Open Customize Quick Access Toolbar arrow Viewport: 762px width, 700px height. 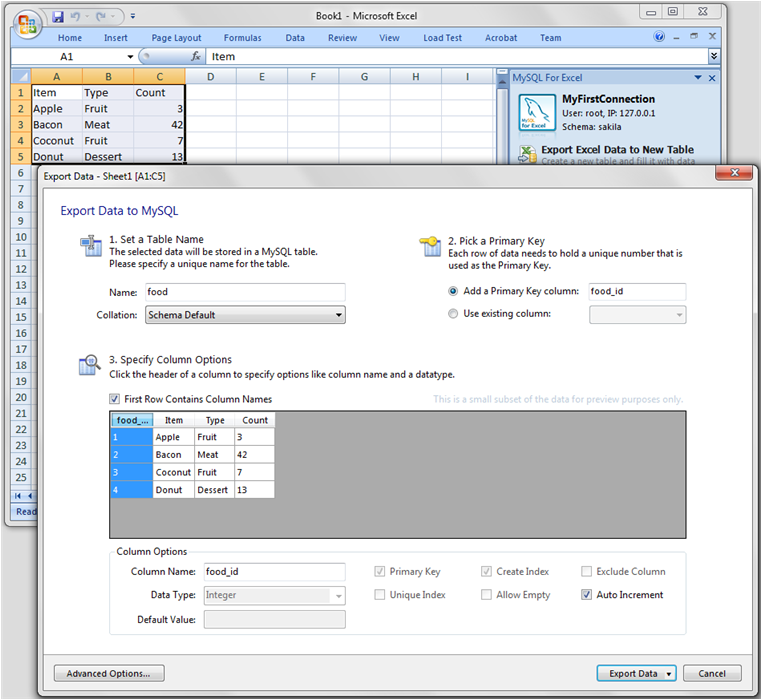click(x=133, y=17)
